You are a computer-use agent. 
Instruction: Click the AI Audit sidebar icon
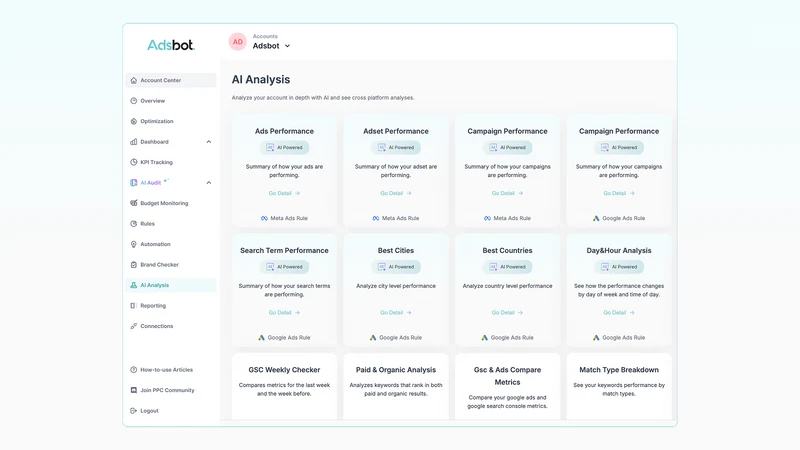(134, 183)
